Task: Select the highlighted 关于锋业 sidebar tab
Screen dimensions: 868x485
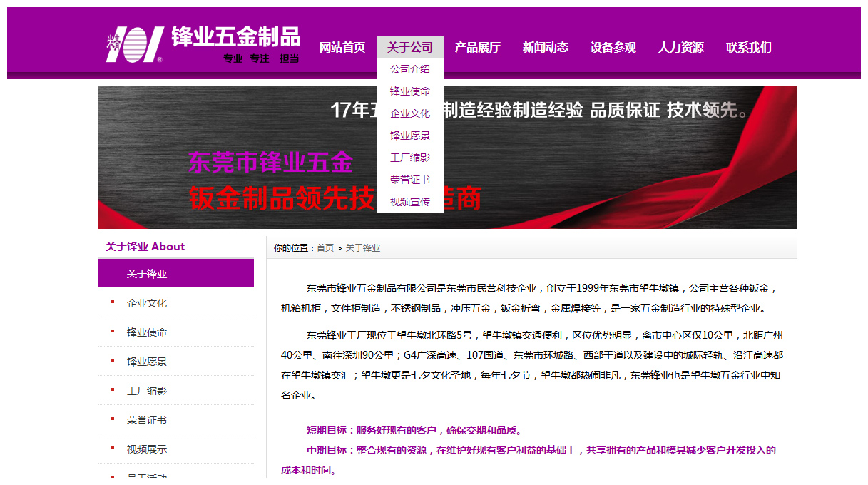Action: [176, 274]
